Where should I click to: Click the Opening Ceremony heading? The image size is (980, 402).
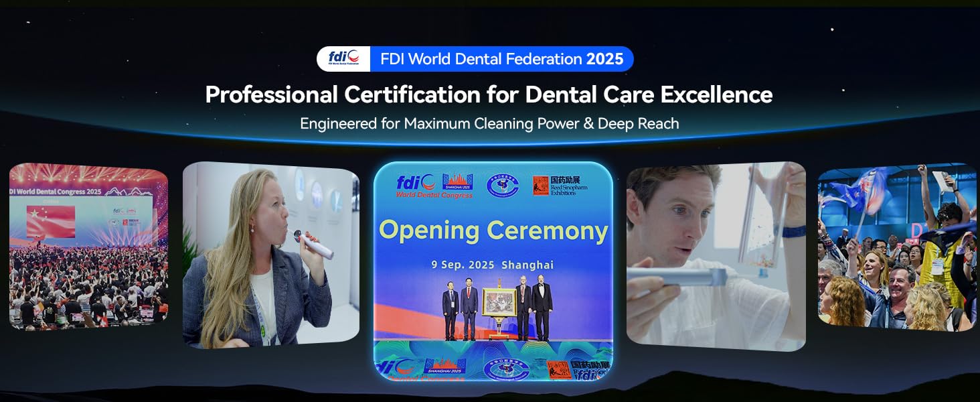pos(495,230)
